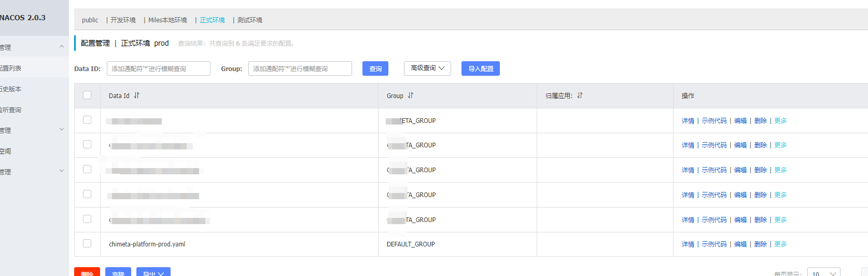Click the blue 查询 search button
Screen dimensions: 868x276
point(375,68)
